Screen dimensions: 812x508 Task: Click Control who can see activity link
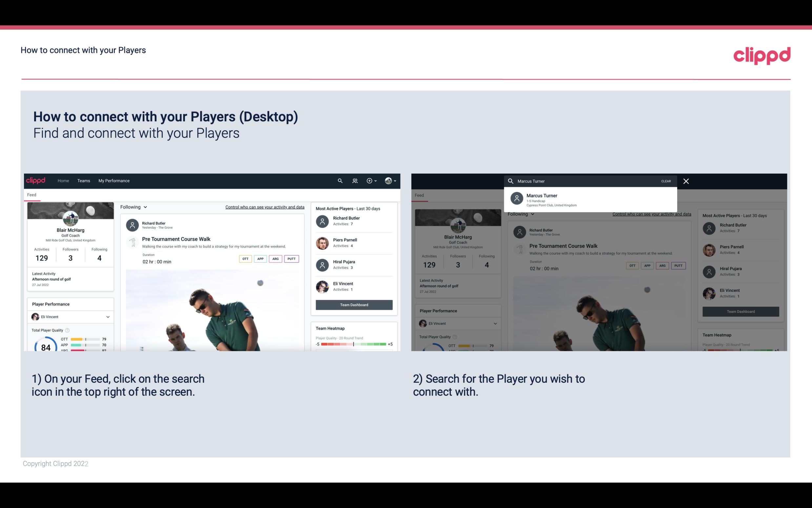tap(264, 207)
